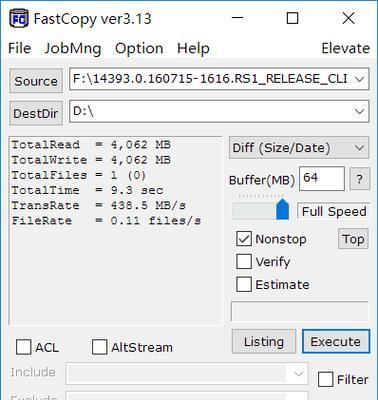This screenshot has height=400, width=378.
Task: Click the Listing button
Action: click(x=264, y=342)
